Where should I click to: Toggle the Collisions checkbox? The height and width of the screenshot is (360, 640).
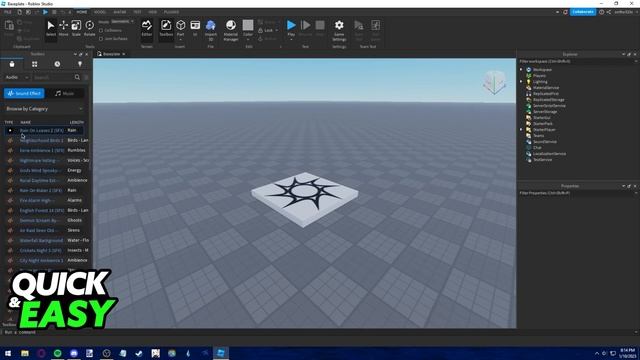tap(101, 31)
